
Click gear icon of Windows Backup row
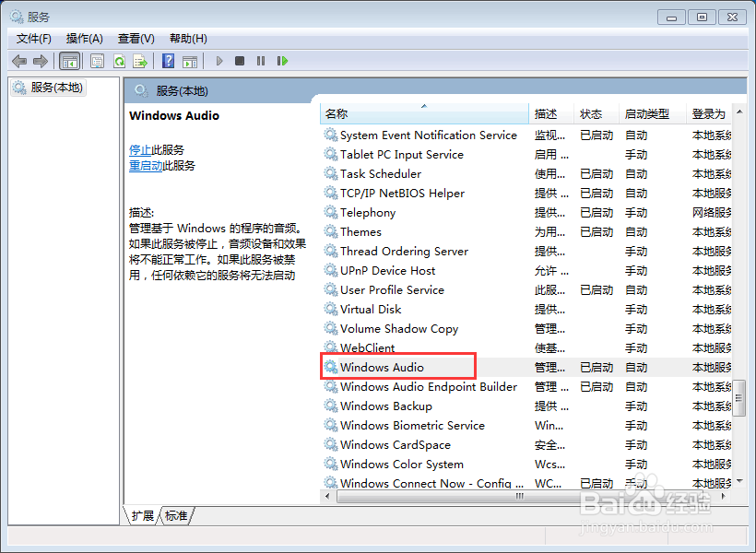point(330,406)
